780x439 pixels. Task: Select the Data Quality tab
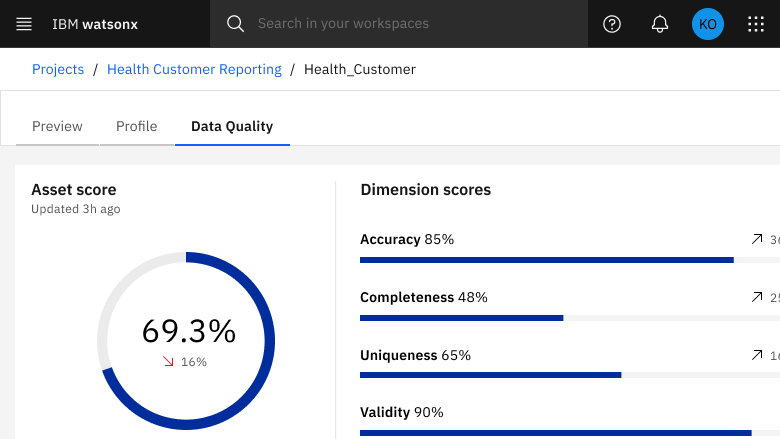232,127
